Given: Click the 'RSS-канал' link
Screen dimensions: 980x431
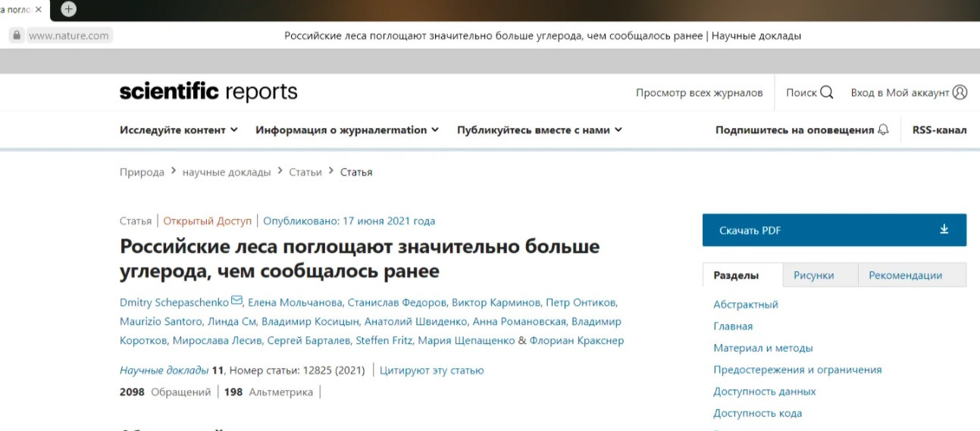Looking at the screenshot, I should point(939,130).
